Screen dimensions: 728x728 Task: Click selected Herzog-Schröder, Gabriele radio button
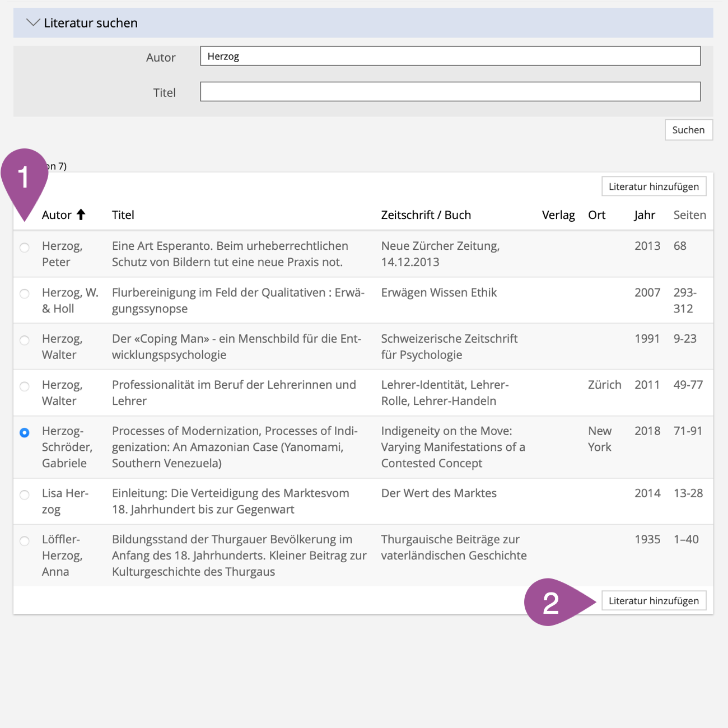25,433
